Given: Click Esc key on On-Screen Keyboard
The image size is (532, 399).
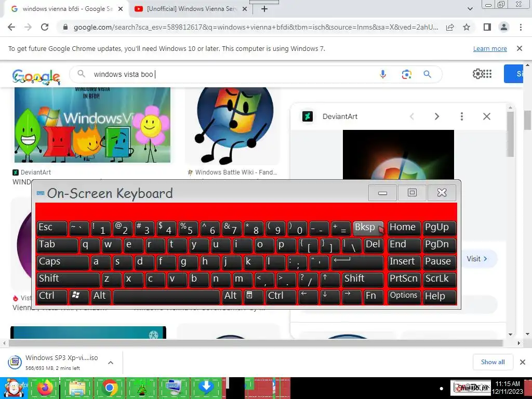Looking at the screenshot, I should (52, 228).
